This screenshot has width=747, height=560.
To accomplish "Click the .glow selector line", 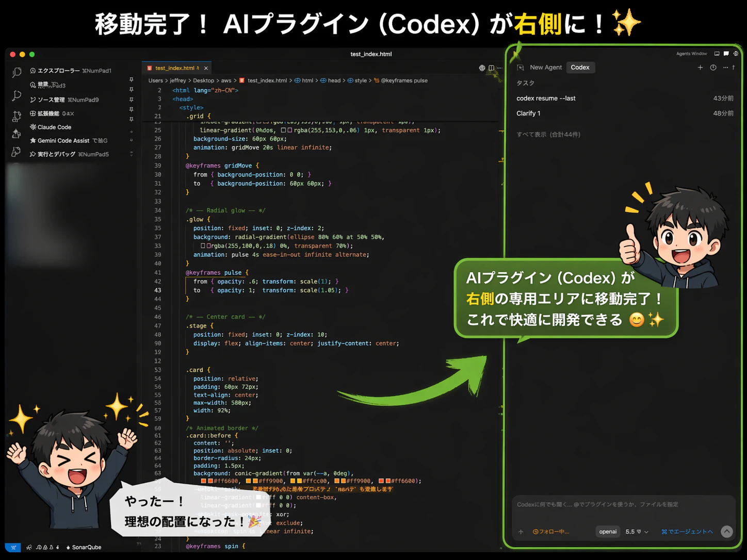I will coord(198,219).
